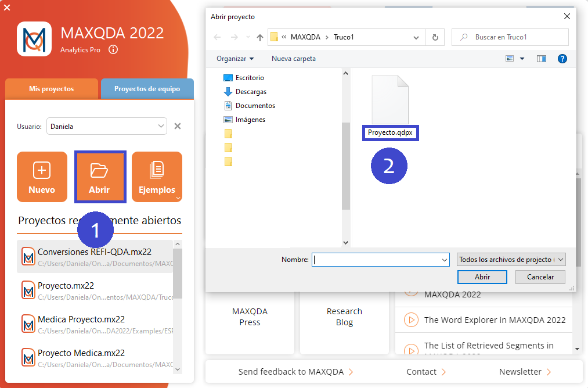Open the Organizar menu
Image resolution: width=588 pixels, height=388 pixels.
click(235, 59)
